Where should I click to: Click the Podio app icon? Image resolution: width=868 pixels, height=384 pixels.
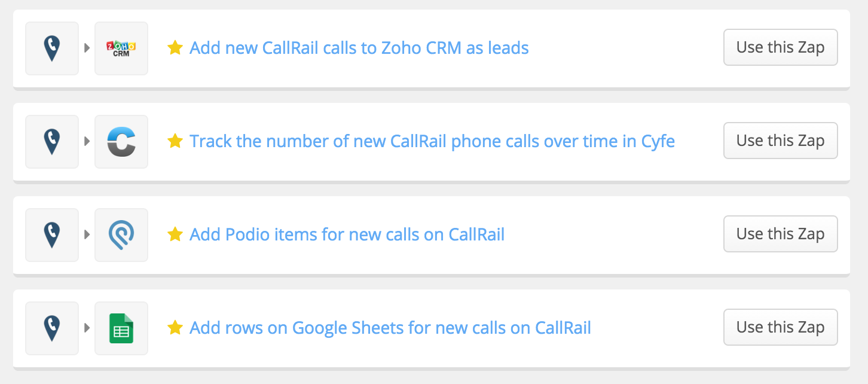[121, 235]
